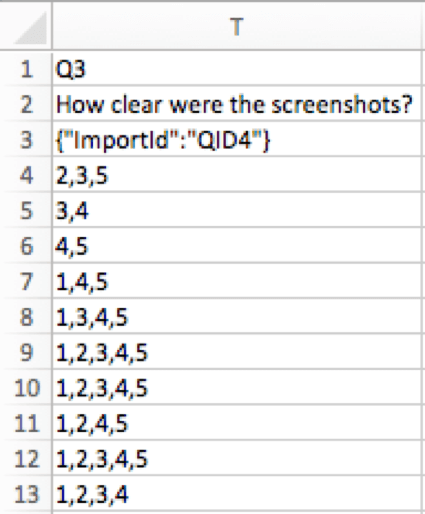Select row 9 header
The width and height of the screenshot is (425, 514).
pyautogui.click(x=26, y=352)
